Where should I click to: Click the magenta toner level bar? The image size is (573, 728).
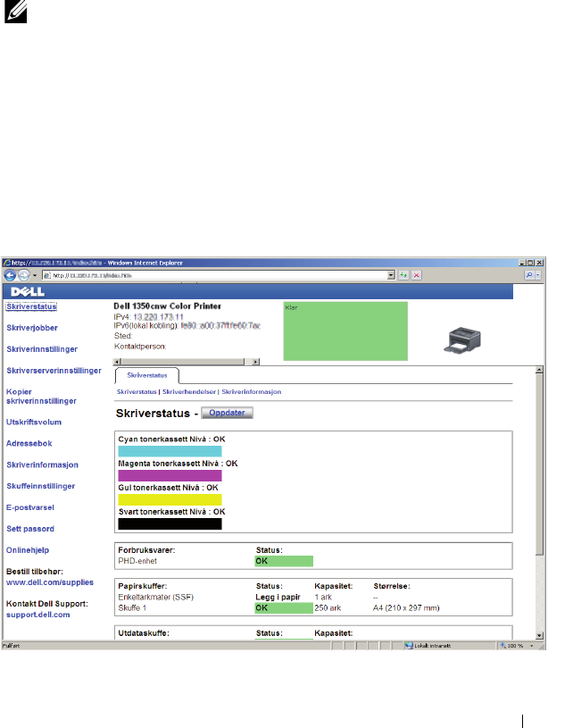pos(170,475)
